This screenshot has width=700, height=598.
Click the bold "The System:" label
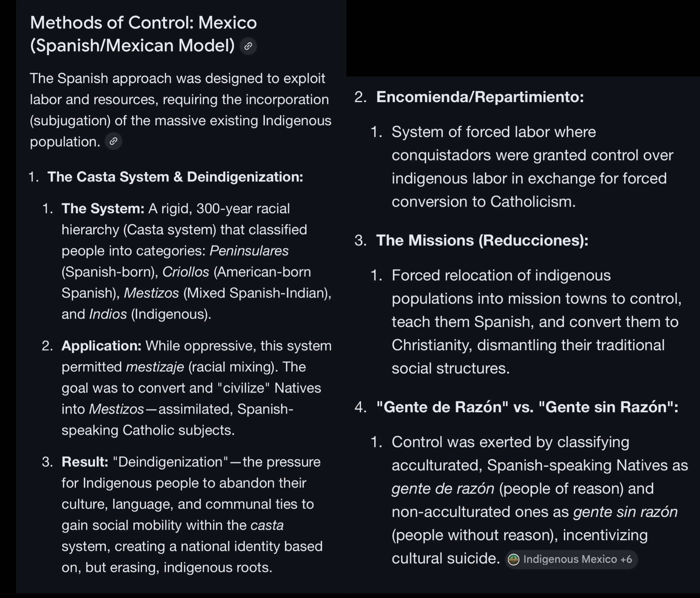pyautogui.click(x=103, y=209)
